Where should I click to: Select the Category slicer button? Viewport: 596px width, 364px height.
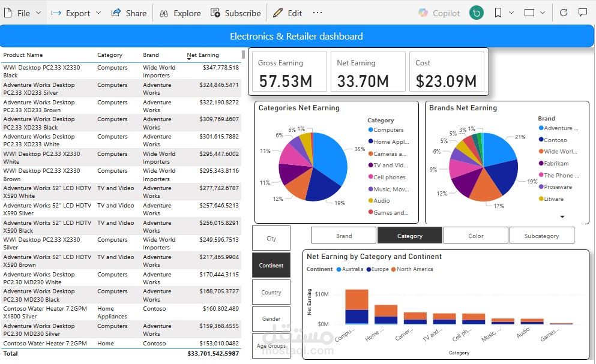(410, 236)
